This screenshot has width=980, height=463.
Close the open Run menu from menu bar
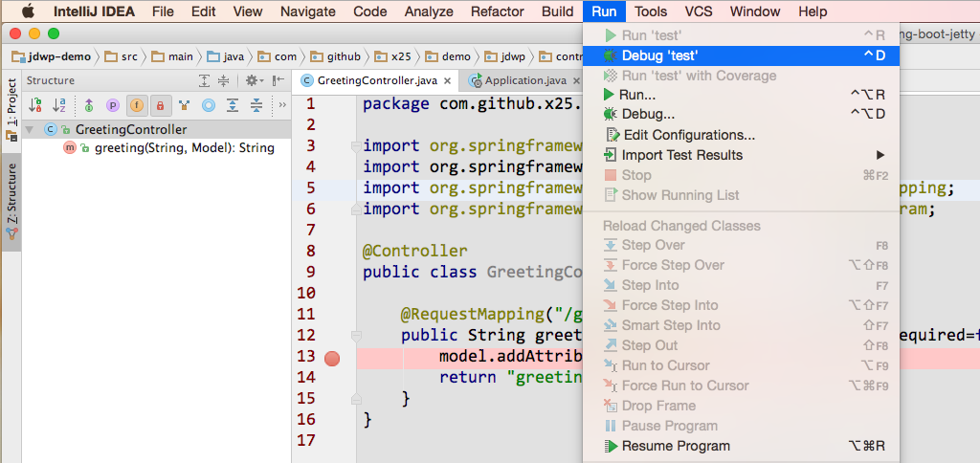tap(605, 11)
